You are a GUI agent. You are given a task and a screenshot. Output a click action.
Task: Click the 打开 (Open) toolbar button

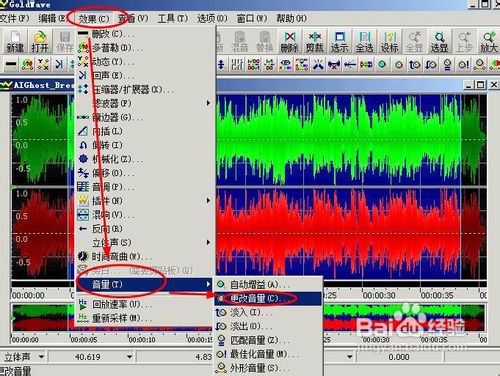tap(40, 42)
